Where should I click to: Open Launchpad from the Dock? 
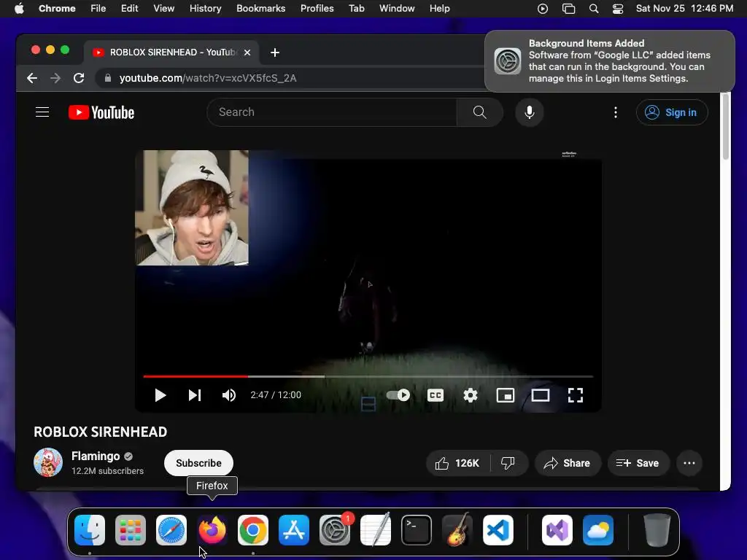pos(131,530)
